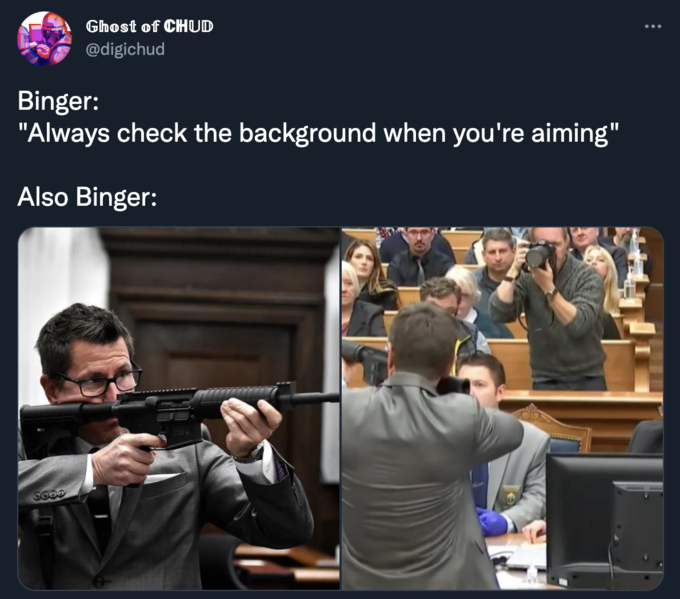
Task: Click the blonde woman in the gallery
Action: pos(604,278)
